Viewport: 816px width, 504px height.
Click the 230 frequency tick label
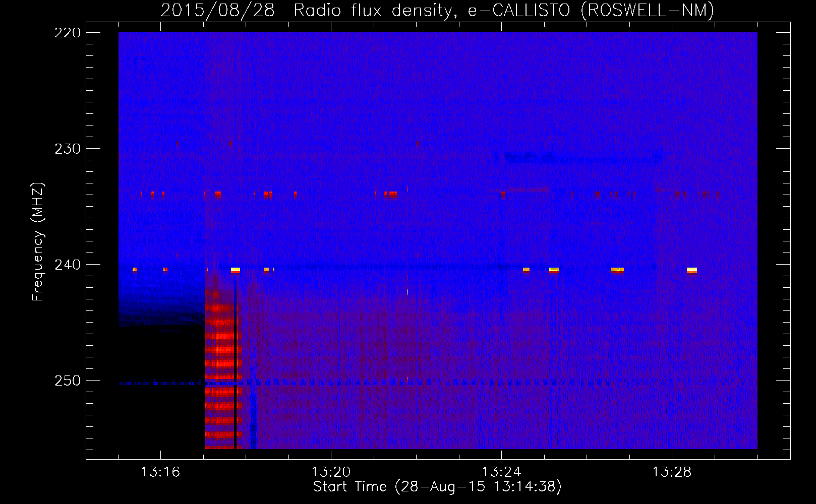pos(67,149)
